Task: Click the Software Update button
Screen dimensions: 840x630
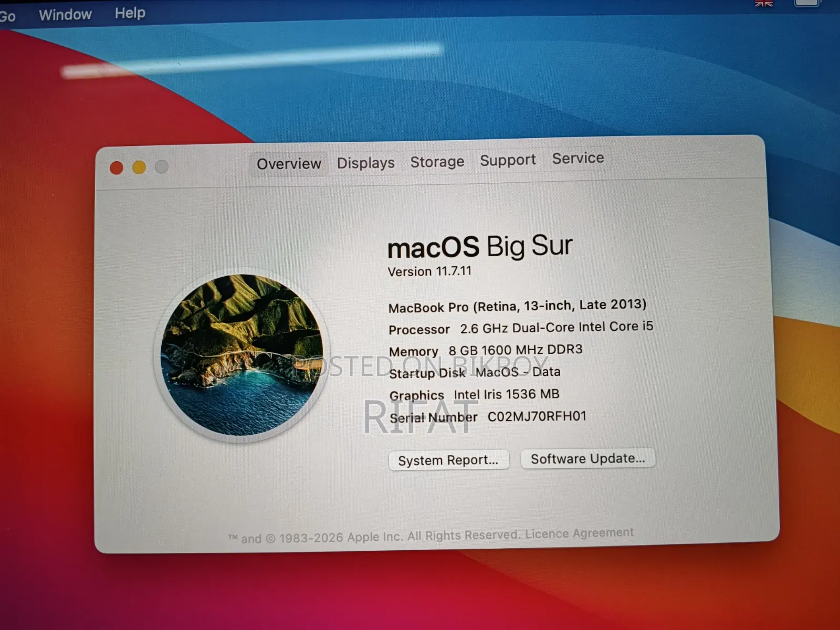Action: tap(587, 458)
